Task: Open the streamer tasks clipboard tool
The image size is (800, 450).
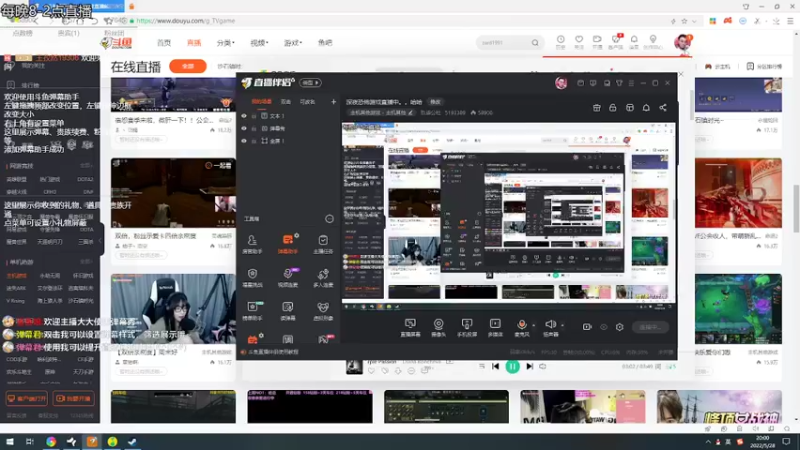Action: pyautogui.click(x=323, y=244)
